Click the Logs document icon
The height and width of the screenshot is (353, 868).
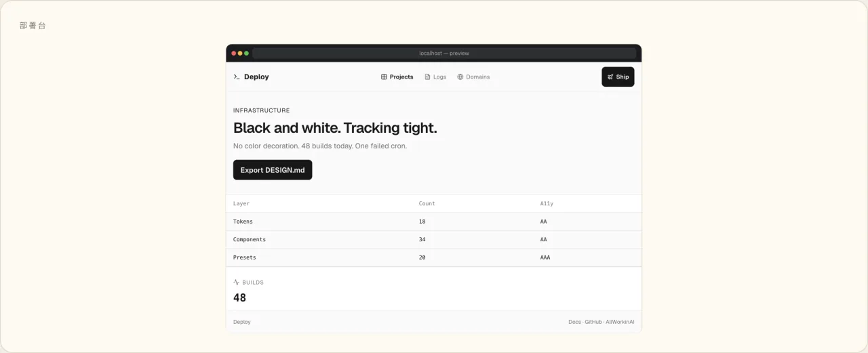pyautogui.click(x=427, y=77)
